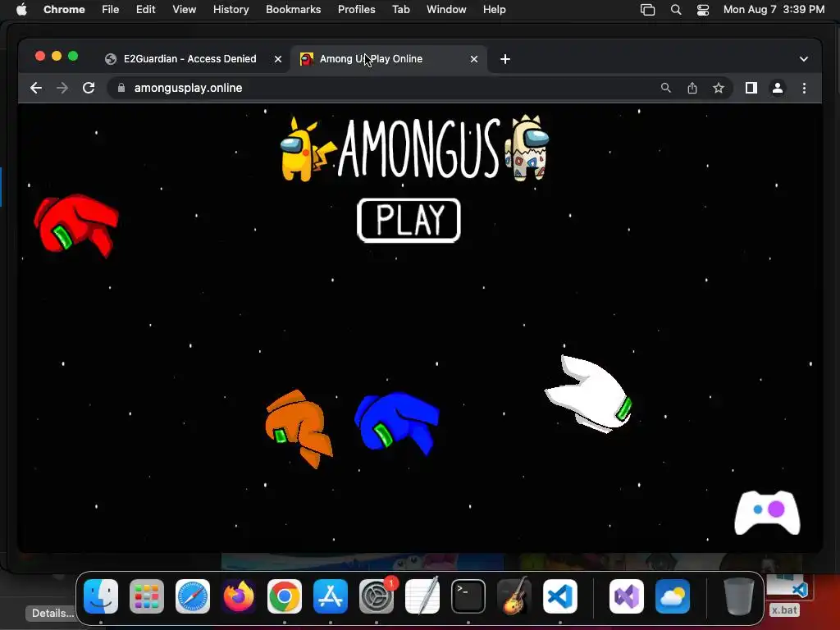This screenshot has width=840, height=630.
Task: Open Control Center in the menu bar
Action: [x=703, y=10]
